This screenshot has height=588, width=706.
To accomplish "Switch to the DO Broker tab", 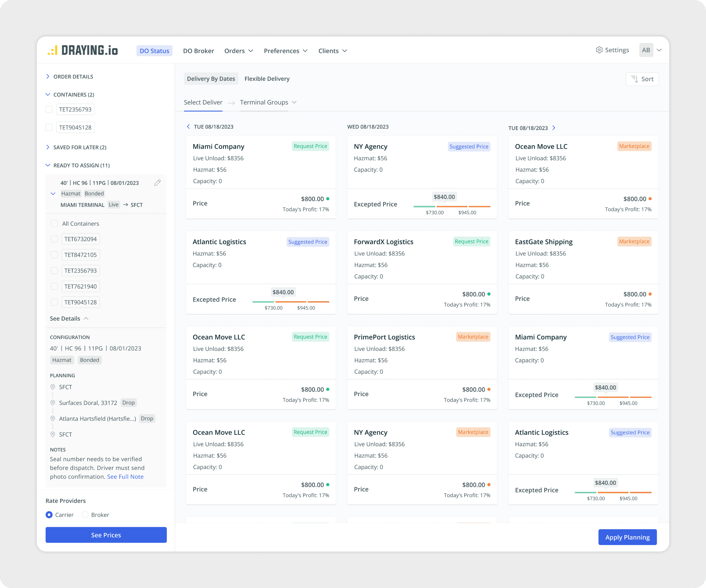I will (x=198, y=51).
